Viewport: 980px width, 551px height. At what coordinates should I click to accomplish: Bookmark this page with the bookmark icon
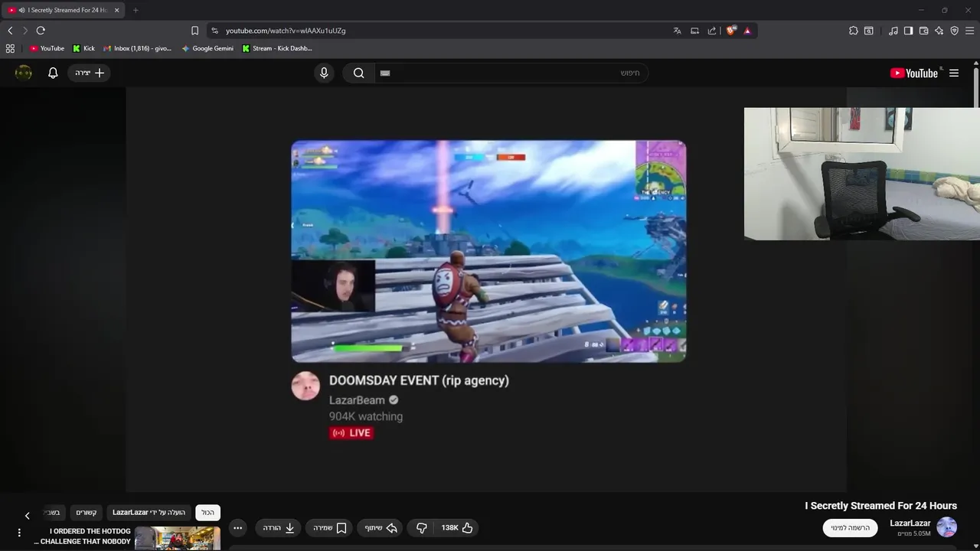pyautogui.click(x=194, y=31)
